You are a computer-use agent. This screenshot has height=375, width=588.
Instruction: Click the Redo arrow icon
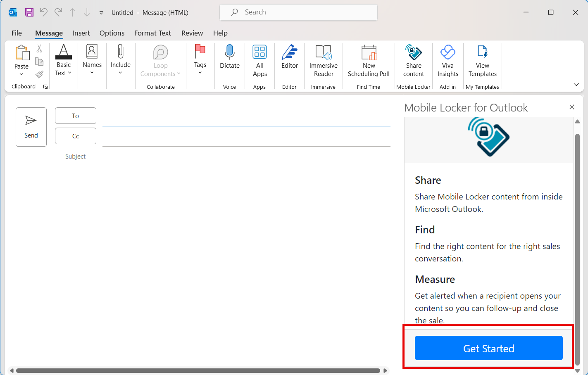click(x=58, y=12)
